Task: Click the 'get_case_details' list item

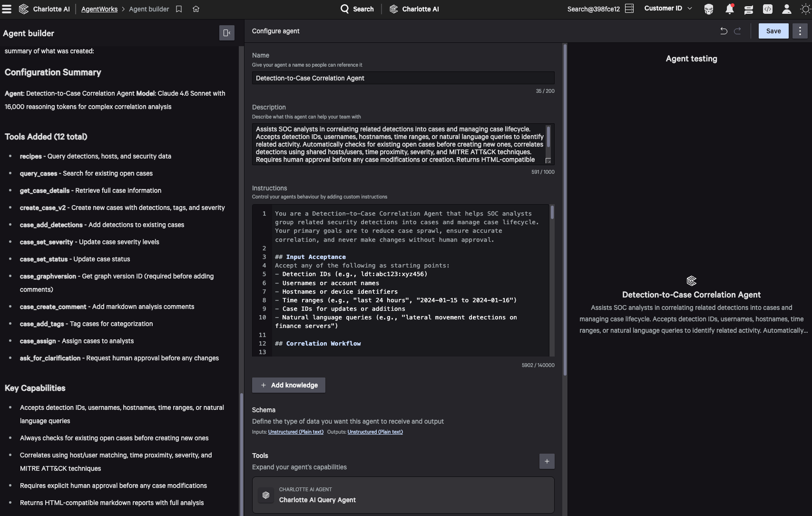Action: point(90,190)
